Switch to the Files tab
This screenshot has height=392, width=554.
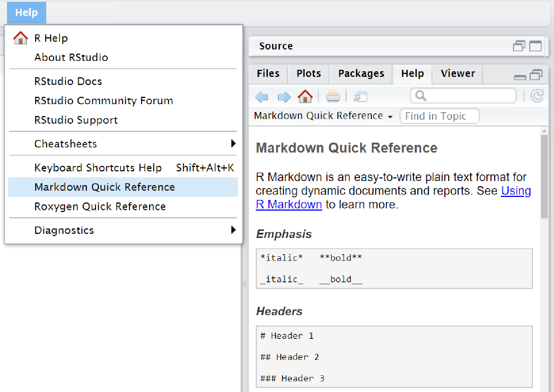(x=268, y=74)
